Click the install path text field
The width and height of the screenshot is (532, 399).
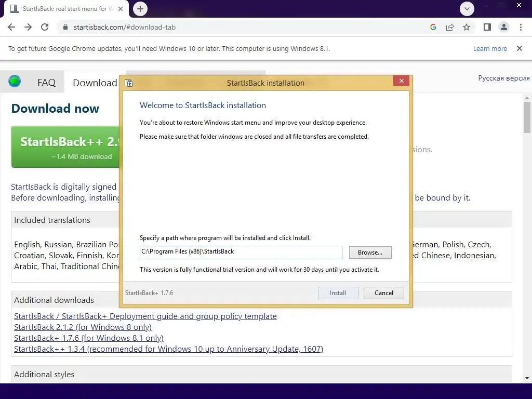tap(241, 252)
